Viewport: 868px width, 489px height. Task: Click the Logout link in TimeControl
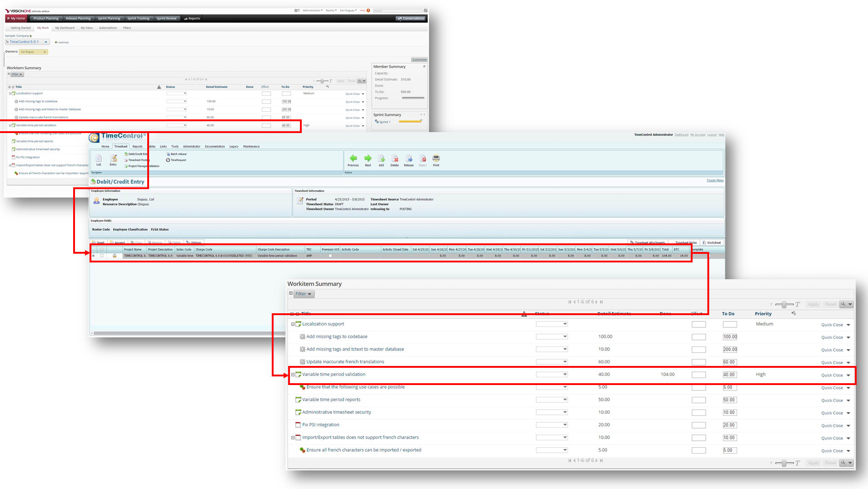click(712, 135)
